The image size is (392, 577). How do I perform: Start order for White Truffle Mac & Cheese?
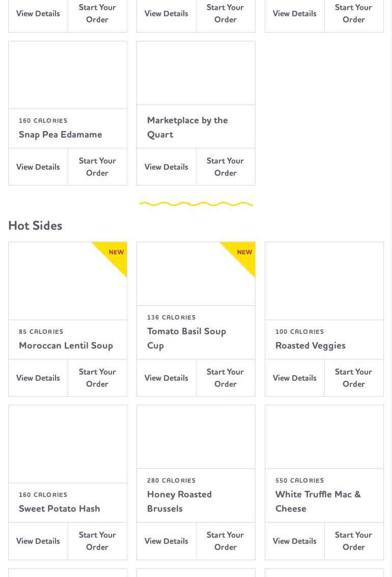(354, 541)
